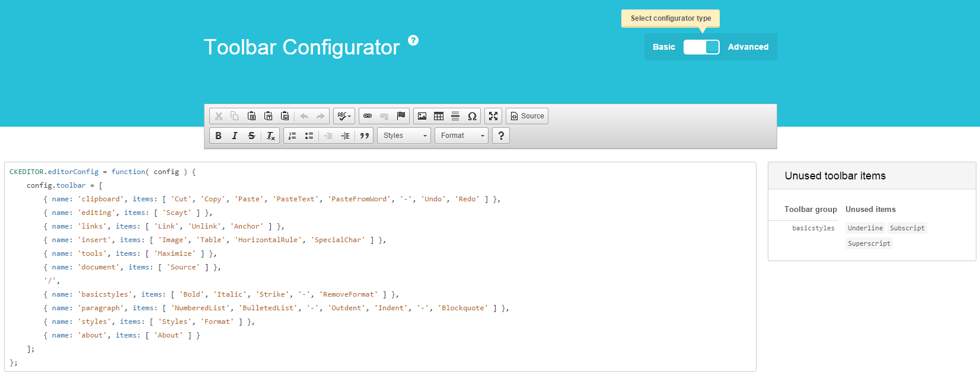Click Paste from Word icon

point(285,116)
